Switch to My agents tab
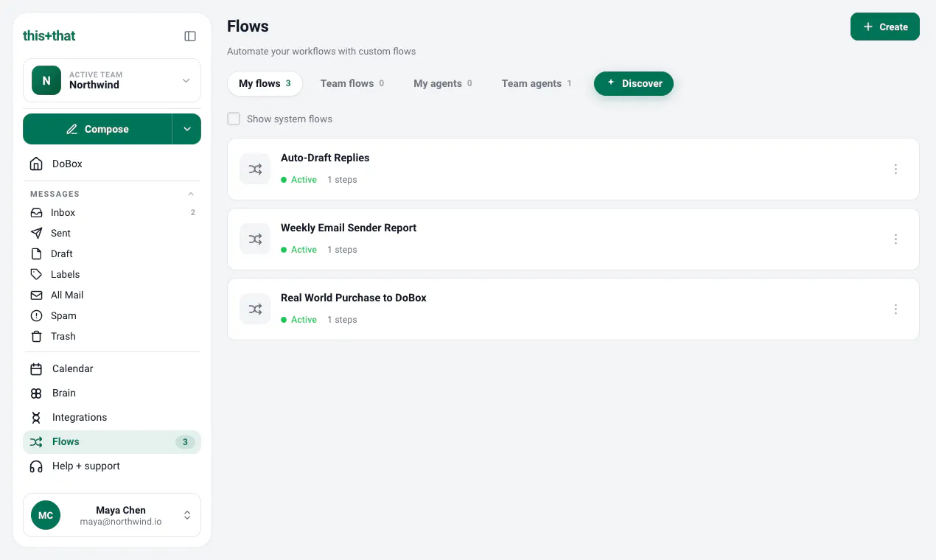The height and width of the screenshot is (560, 936). pos(442,83)
